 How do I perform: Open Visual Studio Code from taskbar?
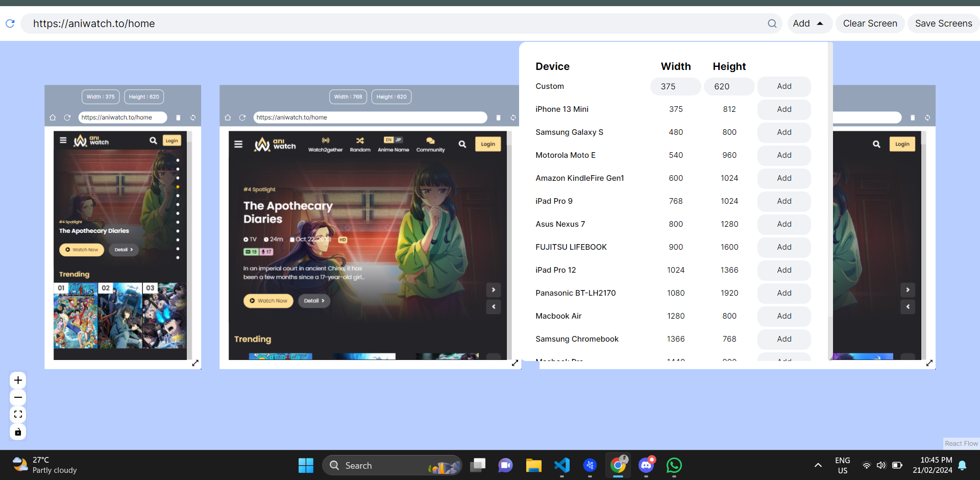pyautogui.click(x=562, y=465)
